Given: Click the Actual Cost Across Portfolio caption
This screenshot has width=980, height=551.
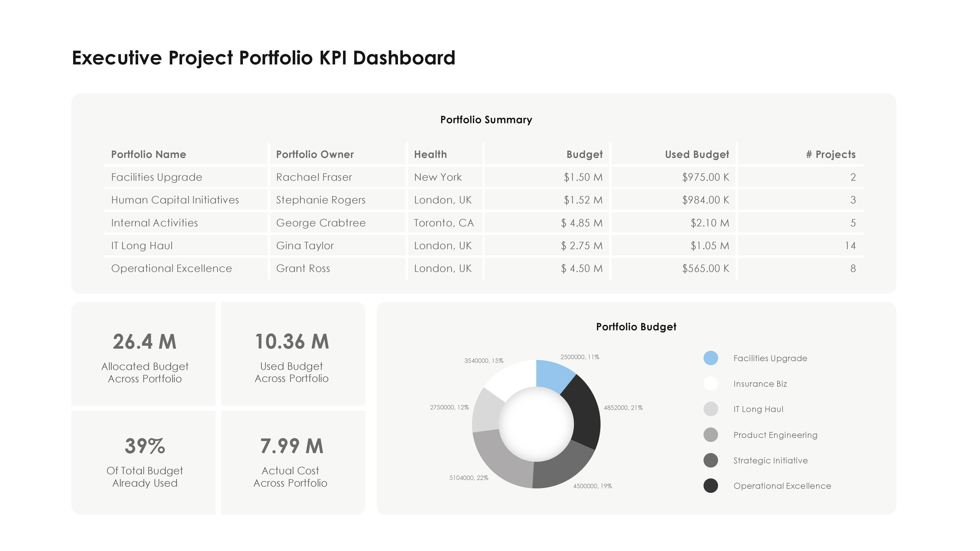Looking at the screenshot, I should coord(290,476).
